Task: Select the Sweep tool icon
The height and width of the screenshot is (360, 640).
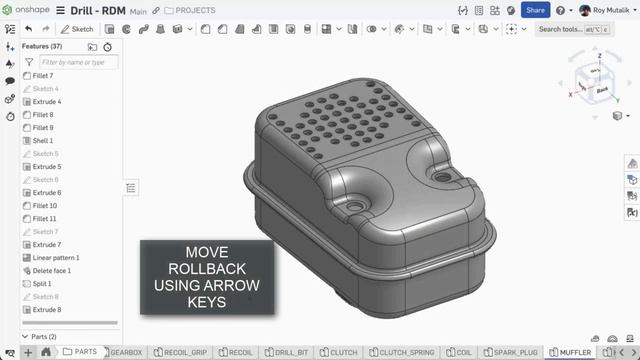Action: click(x=144, y=29)
